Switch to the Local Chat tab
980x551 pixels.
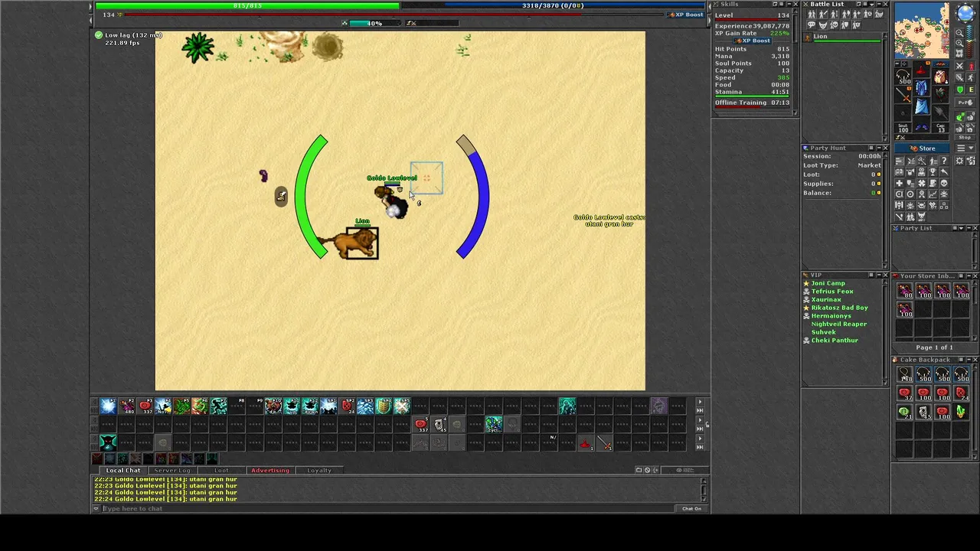coord(123,470)
